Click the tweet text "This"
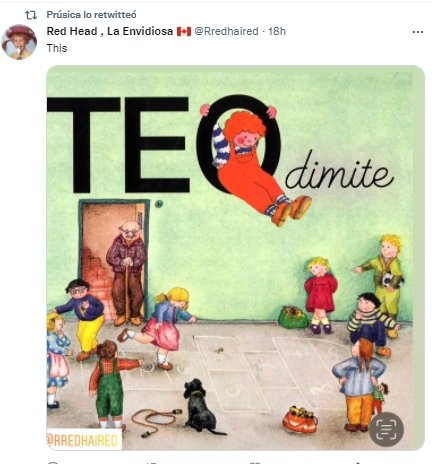Image resolution: width=432 pixels, height=464 pixels. click(57, 48)
